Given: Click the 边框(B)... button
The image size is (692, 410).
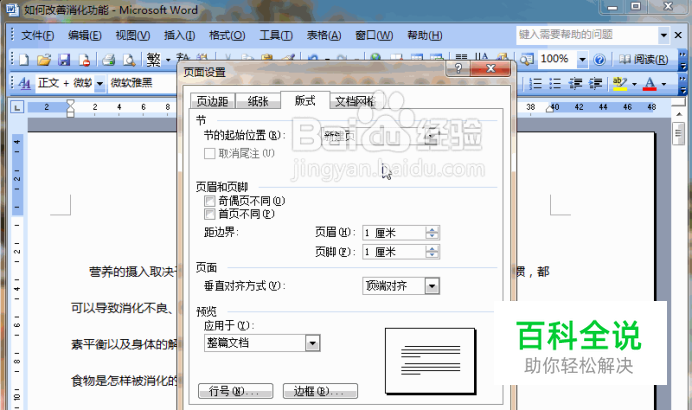Looking at the screenshot, I should [320, 391].
